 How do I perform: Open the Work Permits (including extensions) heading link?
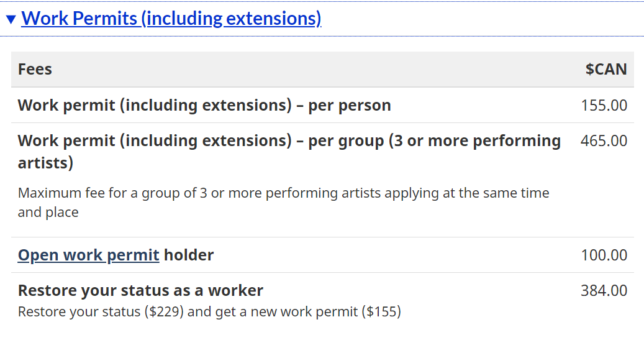point(171,19)
